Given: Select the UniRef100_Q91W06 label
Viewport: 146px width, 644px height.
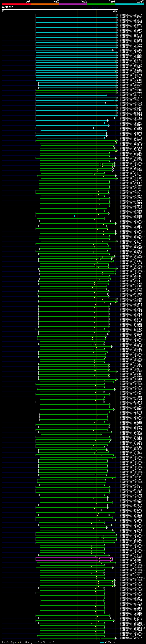Looking at the screenshot, I should pos(131,188).
